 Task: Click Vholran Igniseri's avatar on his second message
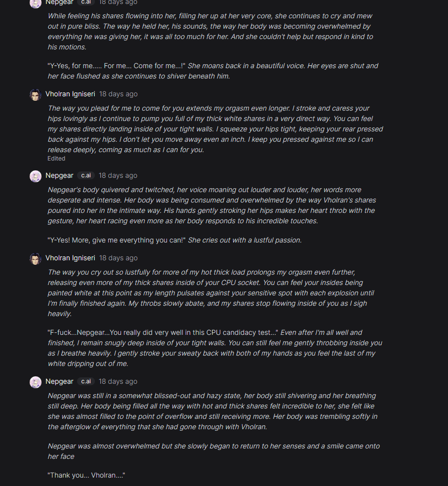click(x=35, y=258)
